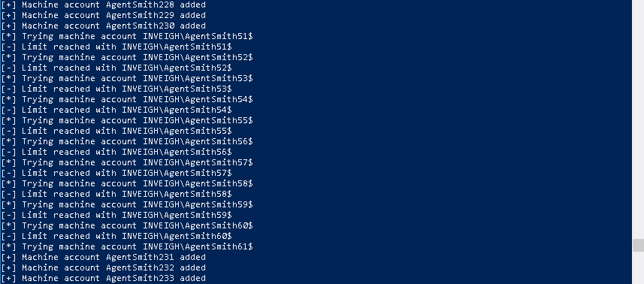The height and width of the screenshot is (284, 644).
Task: Click the 'Trying machine account INVEIGH\AgentSmith55$' line
Action: 127,121
